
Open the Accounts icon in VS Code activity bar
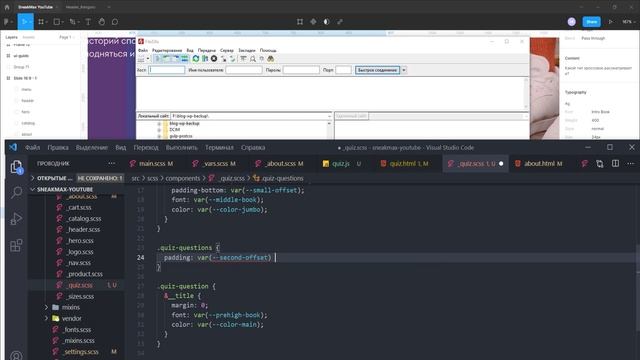click(x=16, y=355)
